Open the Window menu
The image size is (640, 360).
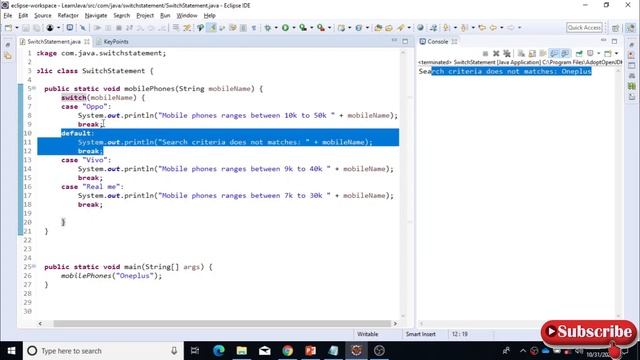point(187,16)
